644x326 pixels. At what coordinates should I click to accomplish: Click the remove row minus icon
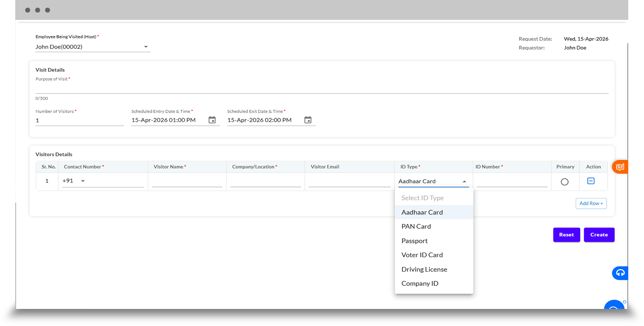[x=590, y=181]
